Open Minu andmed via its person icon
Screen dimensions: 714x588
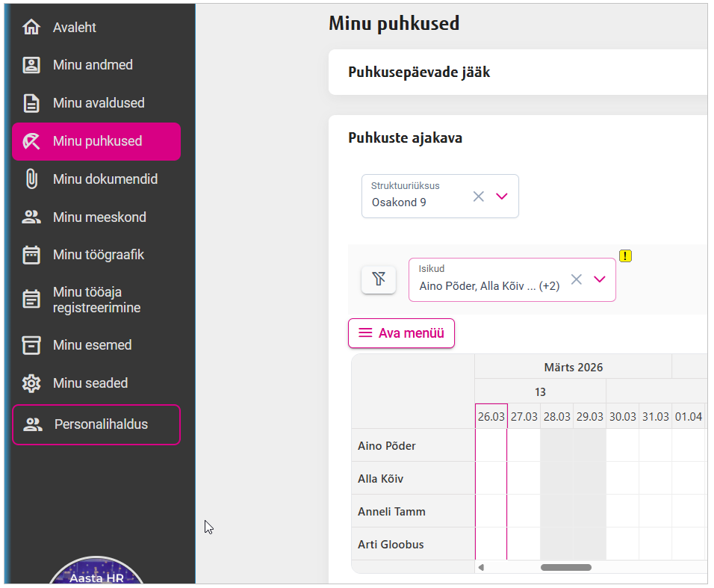pos(31,66)
